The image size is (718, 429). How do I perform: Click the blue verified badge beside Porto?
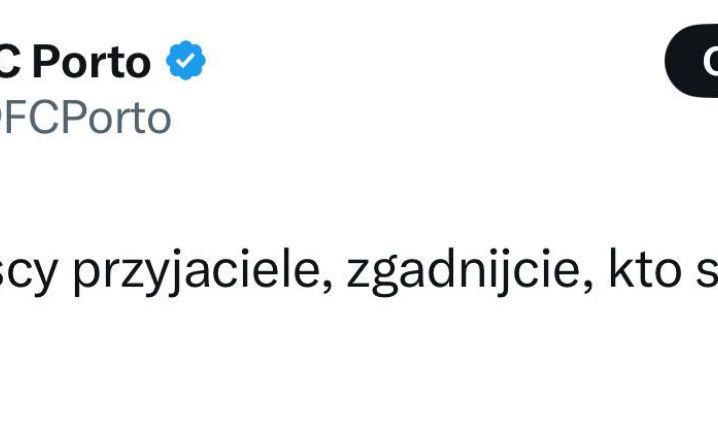(x=185, y=62)
